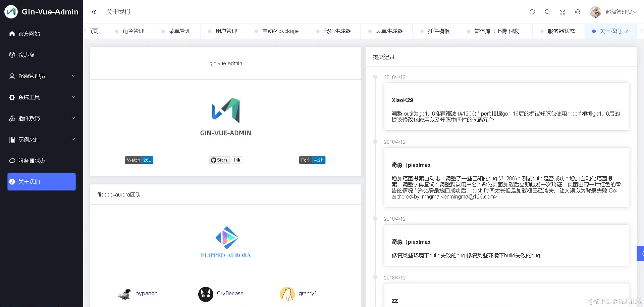The width and height of the screenshot is (644, 307).
Task: Switch to the 自动化package tab
Action: [x=277, y=31]
